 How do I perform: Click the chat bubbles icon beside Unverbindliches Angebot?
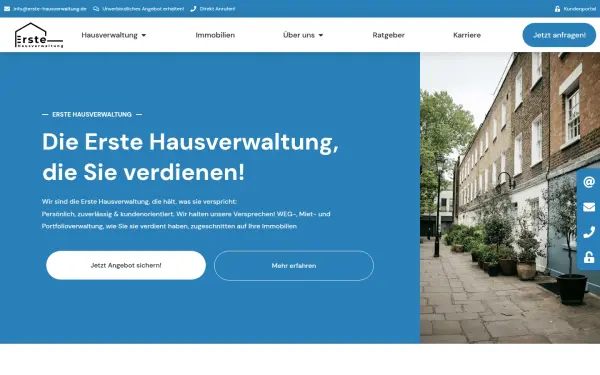pos(96,9)
